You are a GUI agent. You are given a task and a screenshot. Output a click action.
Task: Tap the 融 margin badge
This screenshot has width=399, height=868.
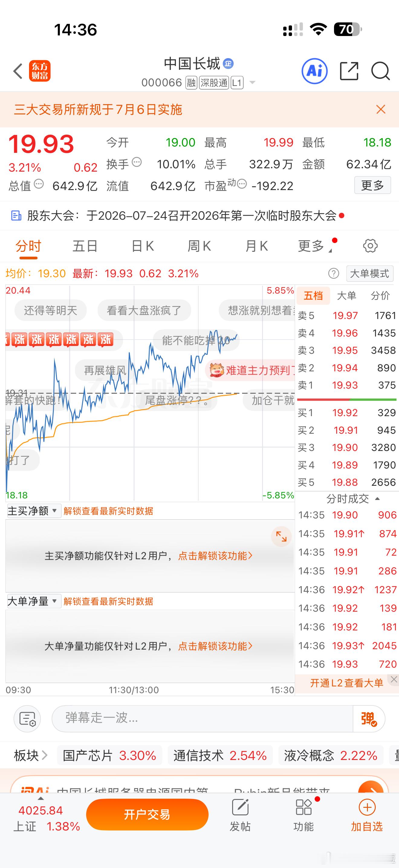191,83
